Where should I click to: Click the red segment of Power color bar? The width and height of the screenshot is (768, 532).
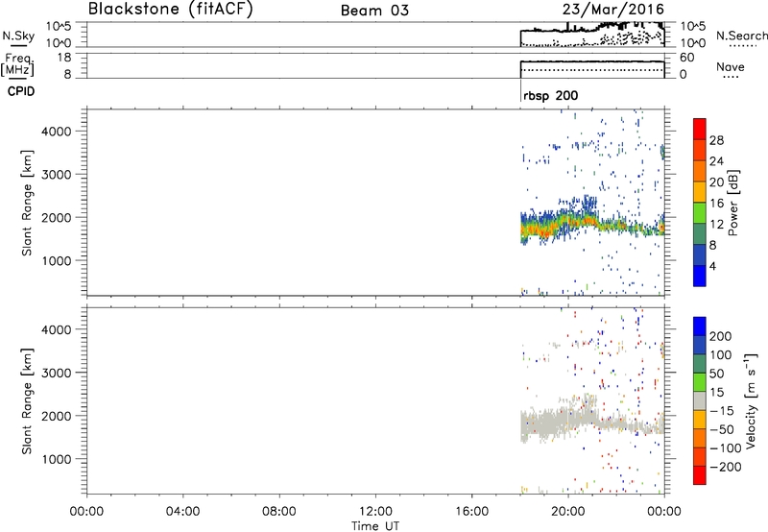700,130
